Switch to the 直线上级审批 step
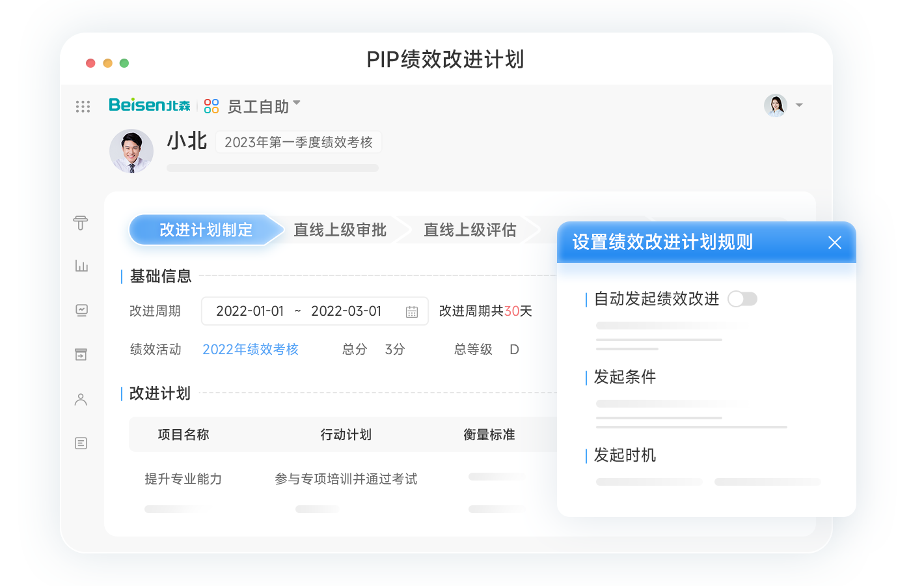 [340, 230]
